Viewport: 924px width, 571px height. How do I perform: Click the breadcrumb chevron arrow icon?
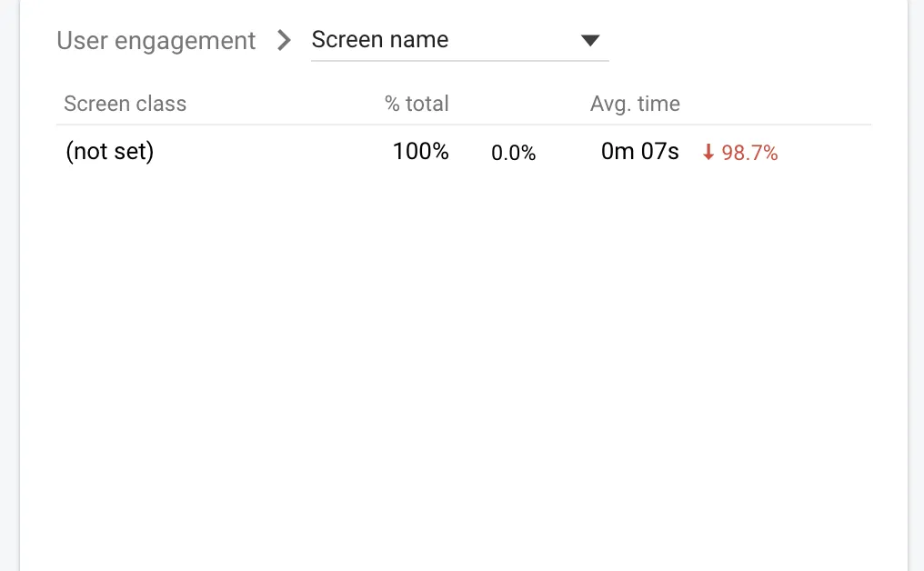click(x=285, y=41)
